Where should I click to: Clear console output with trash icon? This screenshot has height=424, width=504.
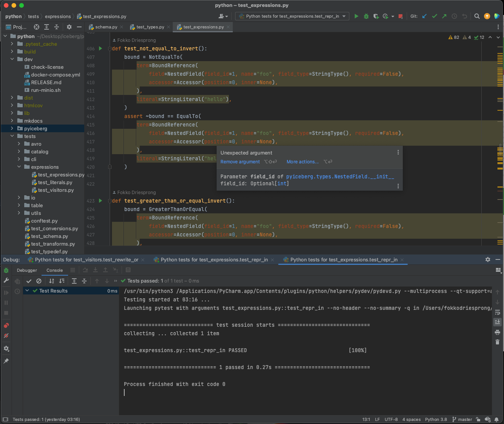tap(497, 342)
